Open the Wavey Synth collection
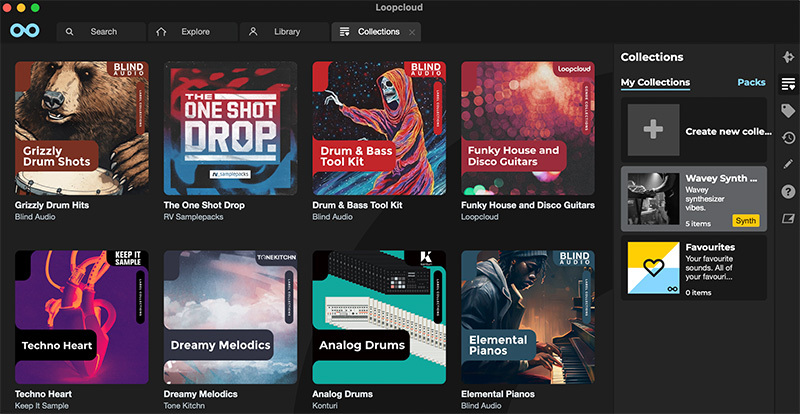Image resolution: width=800 pixels, height=414 pixels. pyautogui.click(x=693, y=199)
